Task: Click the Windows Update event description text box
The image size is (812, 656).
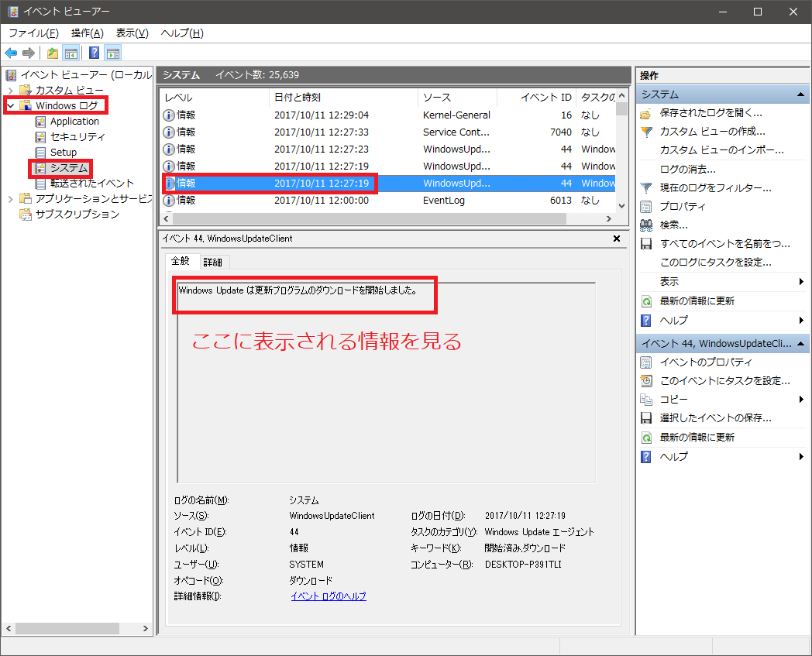Action: click(387, 383)
